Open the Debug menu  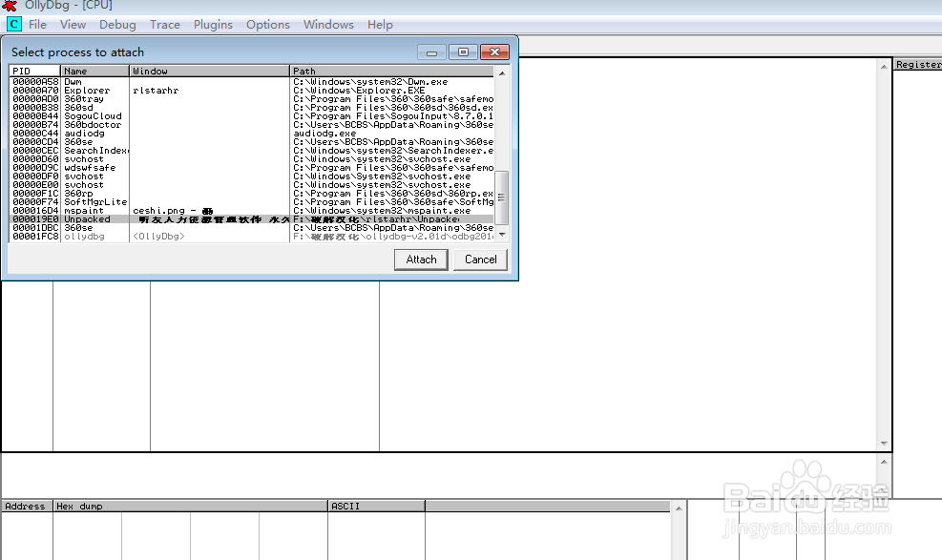click(117, 25)
